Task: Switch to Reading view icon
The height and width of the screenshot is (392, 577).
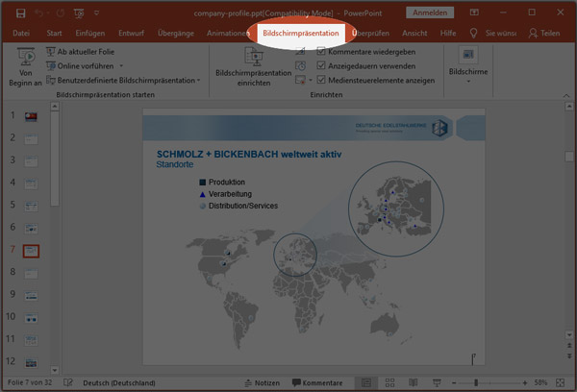Action: pyautogui.click(x=413, y=382)
